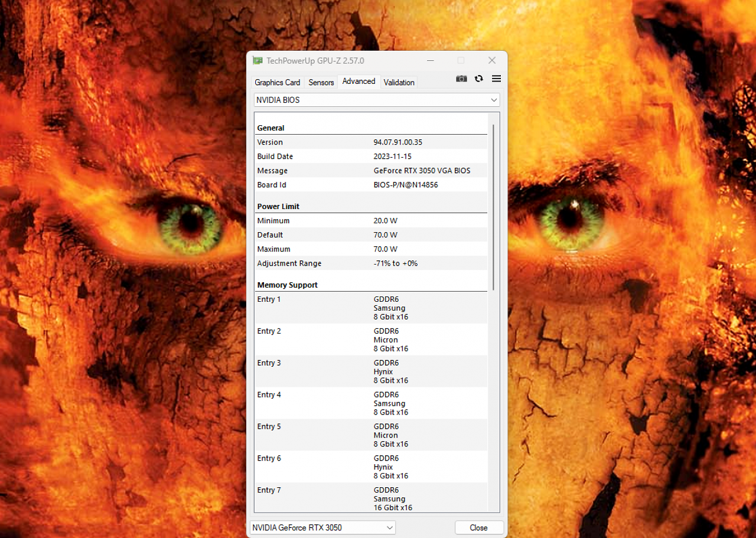
Task: Select the Entry 6 memory row
Action: pyautogui.click(x=371, y=467)
